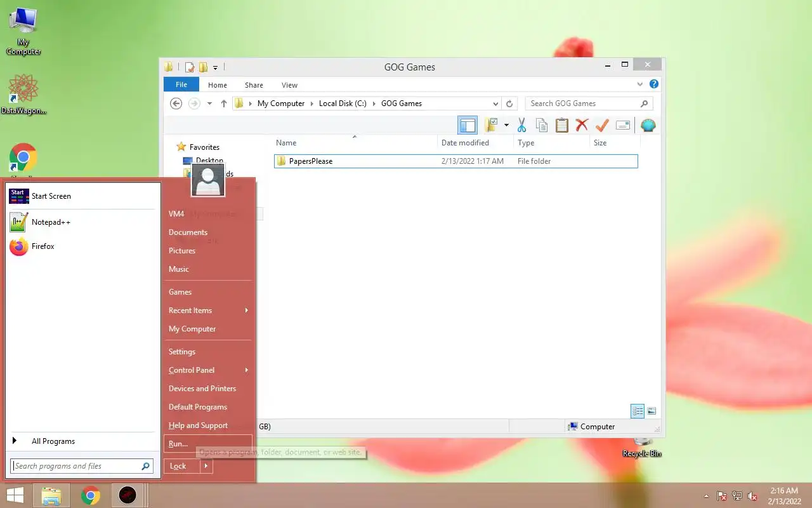This screenshot has width=812, height=508.
Task: Open Devices and Printers
Action: (x=208, y=389)
